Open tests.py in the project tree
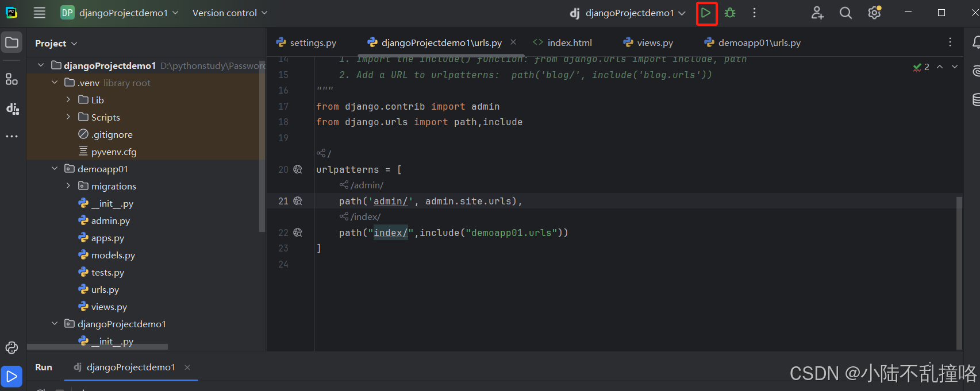This screenshot has height=391, width=980. [x=107, y=272]
